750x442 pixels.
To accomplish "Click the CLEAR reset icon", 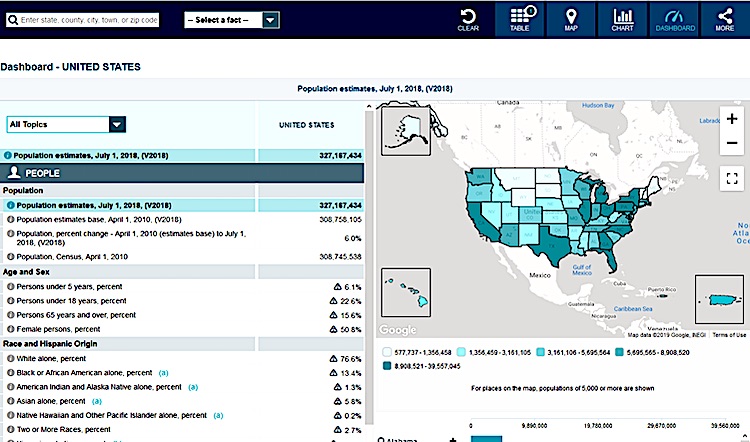I will click(468, 20).
